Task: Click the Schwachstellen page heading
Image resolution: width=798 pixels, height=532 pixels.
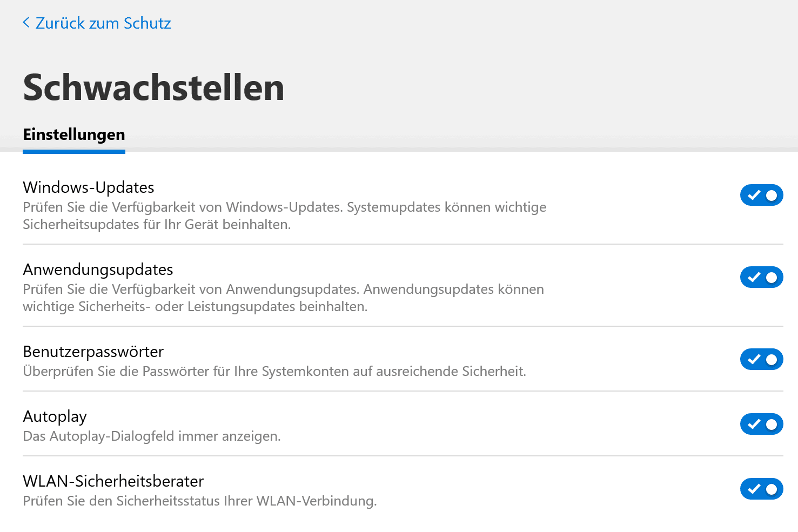Action: (153, 87)
